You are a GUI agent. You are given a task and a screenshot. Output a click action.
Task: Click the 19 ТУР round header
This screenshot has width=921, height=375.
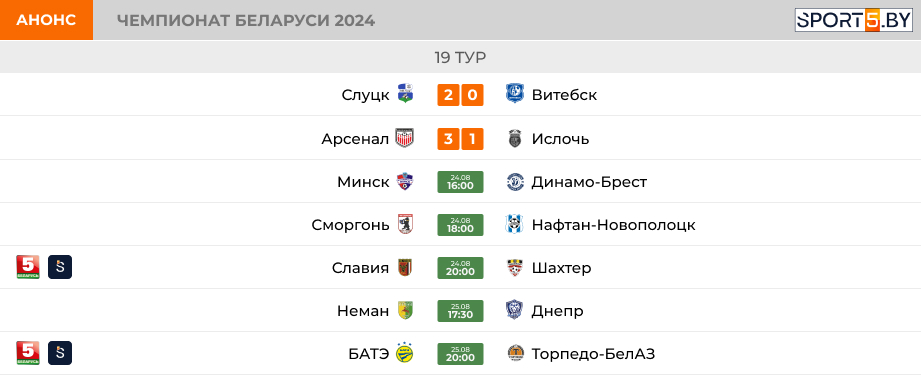coord(460,57)
